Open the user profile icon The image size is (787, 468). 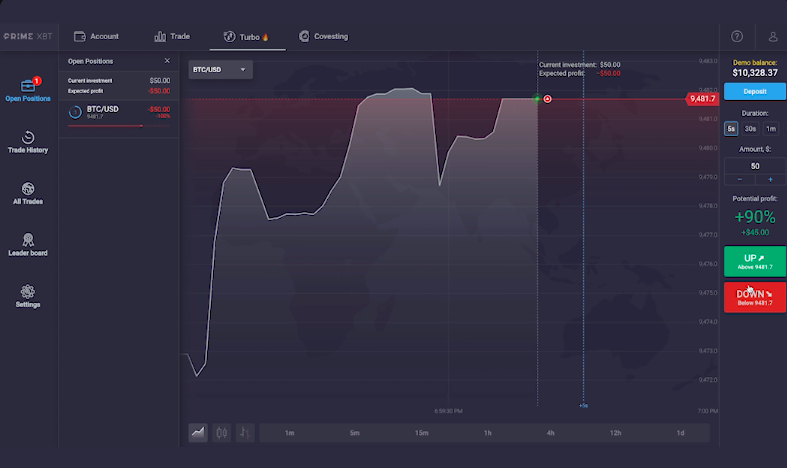(x=773, y=36)
